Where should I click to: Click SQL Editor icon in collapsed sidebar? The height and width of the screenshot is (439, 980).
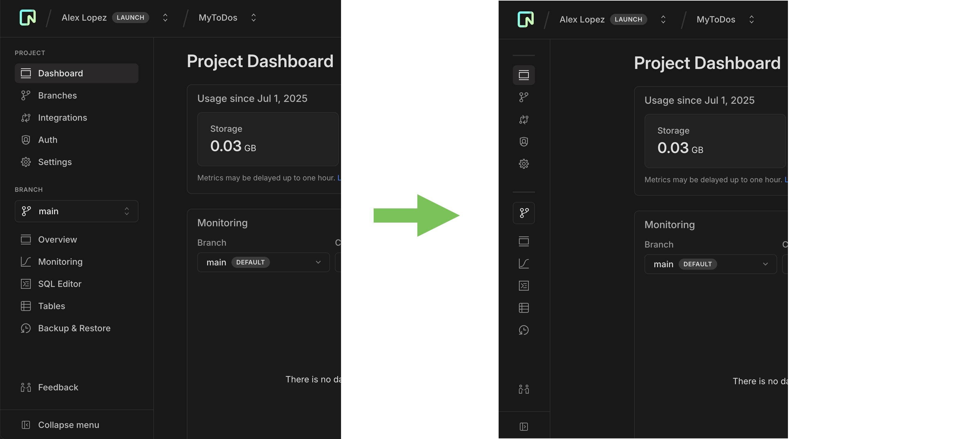click(524, 286)
